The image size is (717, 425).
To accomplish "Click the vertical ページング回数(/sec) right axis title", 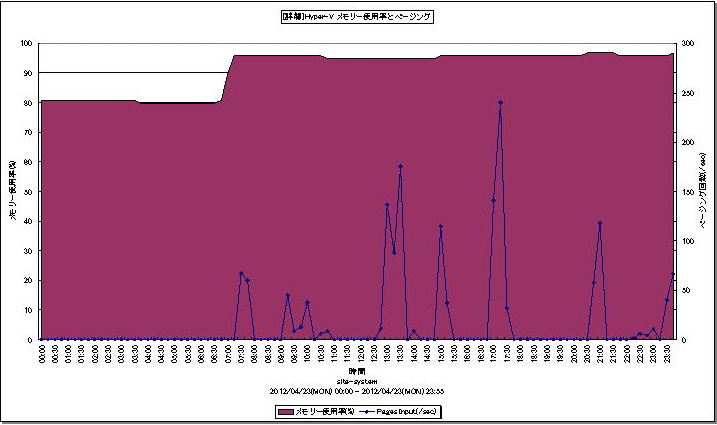I will tap(703, 190).
